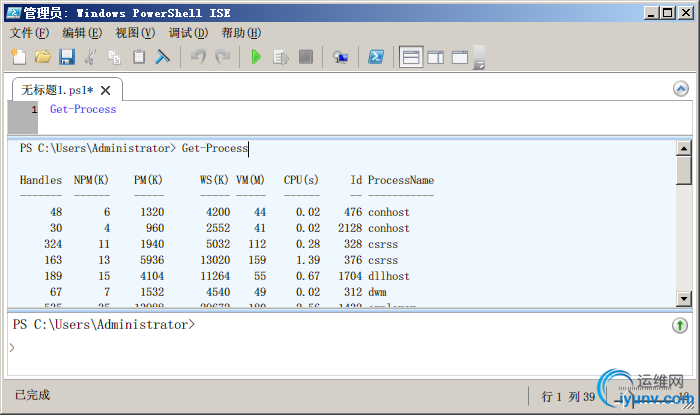Toggle the maximized script pane layout

(460, 57)
